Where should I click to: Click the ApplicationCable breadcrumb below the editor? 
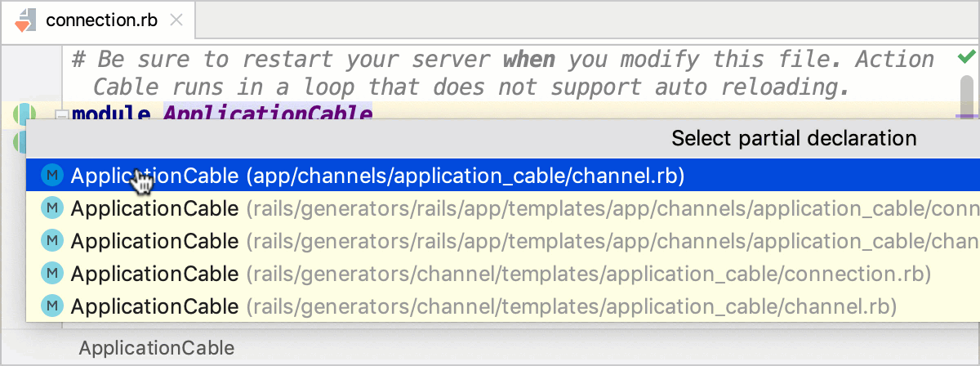(x=156, y=348)
